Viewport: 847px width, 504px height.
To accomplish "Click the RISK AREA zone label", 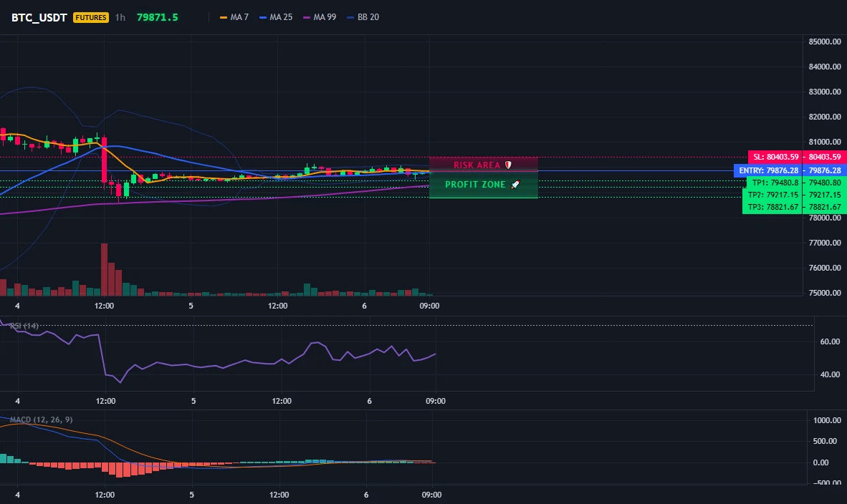I will [477, 165].
